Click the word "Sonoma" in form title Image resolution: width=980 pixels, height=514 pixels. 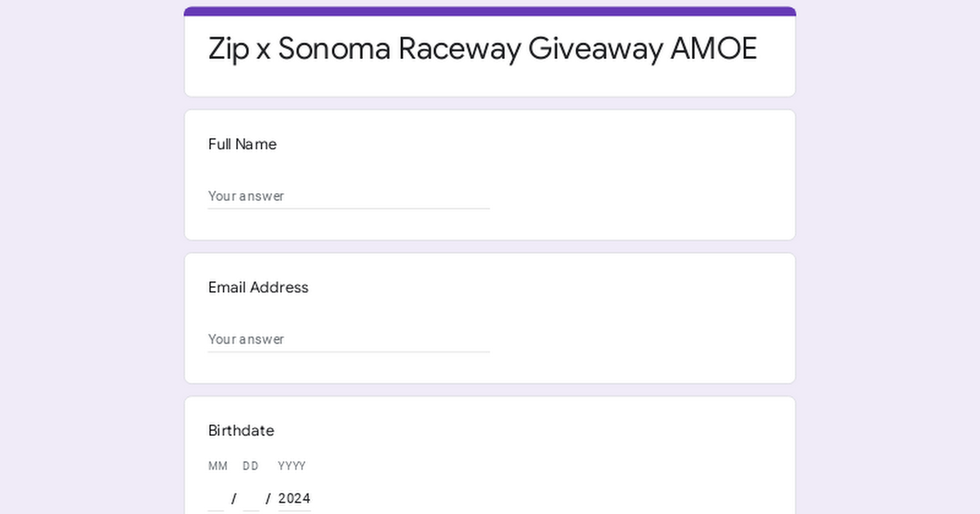334,49
